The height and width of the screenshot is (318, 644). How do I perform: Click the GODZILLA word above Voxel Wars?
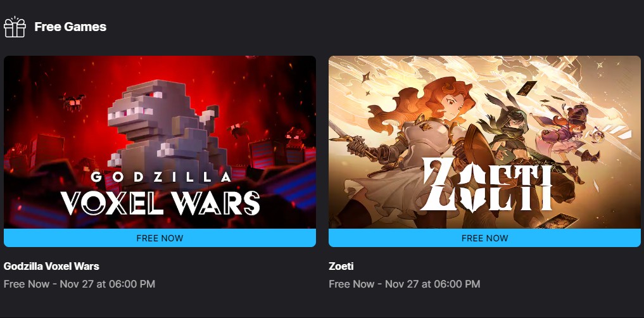[161, 177]
